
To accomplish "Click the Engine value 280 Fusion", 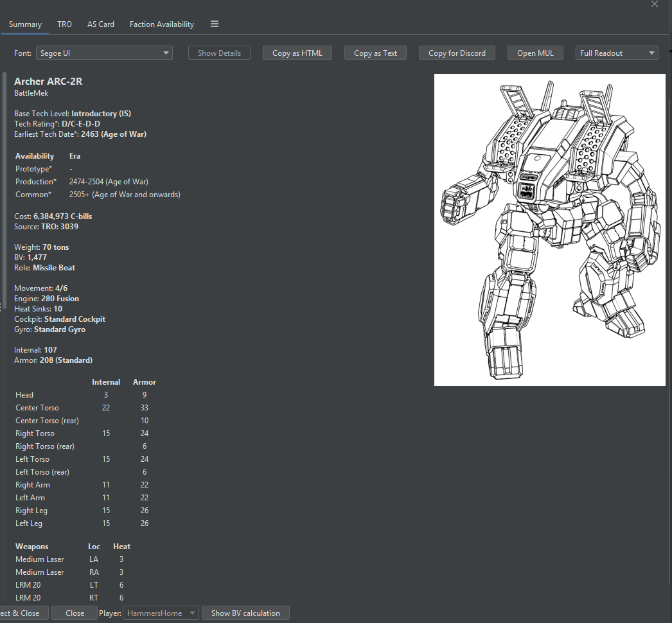I will (x=60, y=299).
